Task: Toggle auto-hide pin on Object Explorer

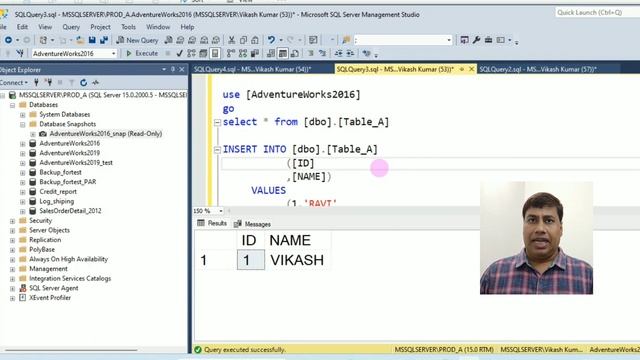Action: coord(173,69)
